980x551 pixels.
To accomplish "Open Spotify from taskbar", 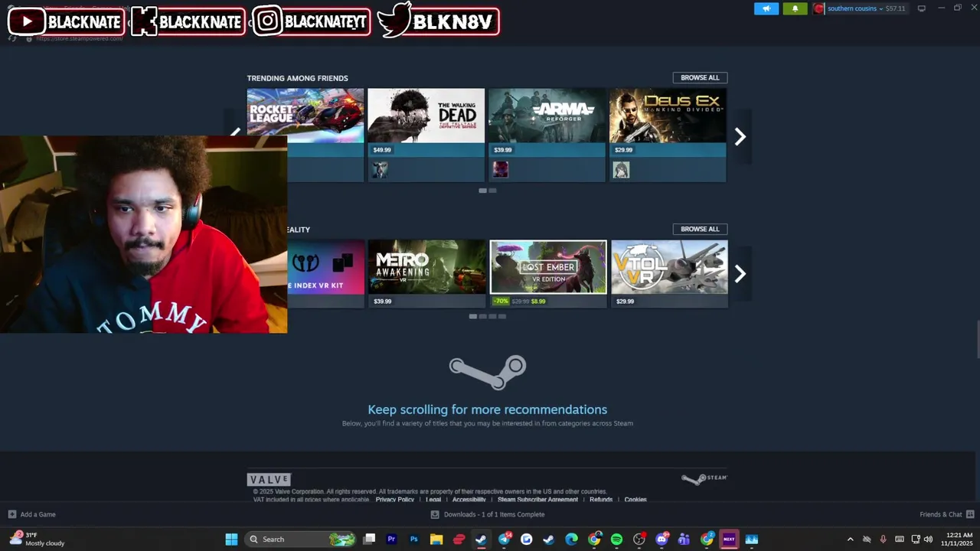I will 616,540.
